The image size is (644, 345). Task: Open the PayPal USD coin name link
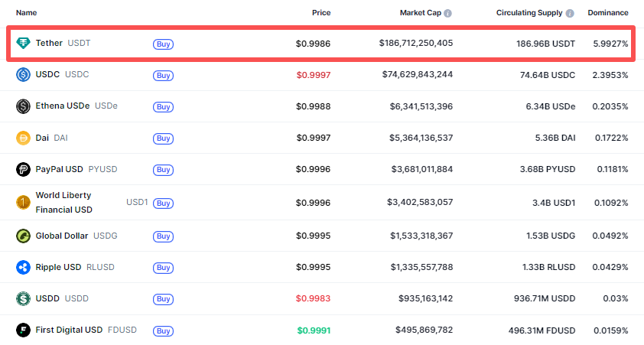point(60,170)
